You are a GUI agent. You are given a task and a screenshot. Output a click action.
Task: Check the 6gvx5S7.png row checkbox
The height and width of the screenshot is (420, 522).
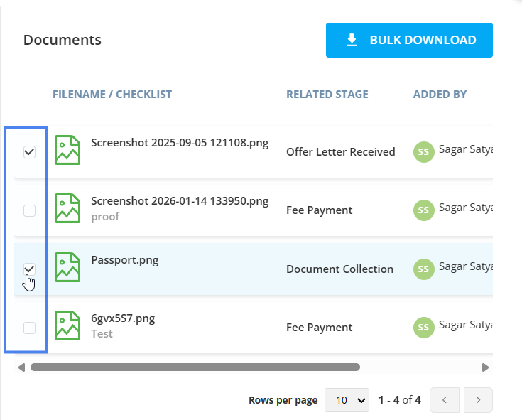(x=29, y=328)
